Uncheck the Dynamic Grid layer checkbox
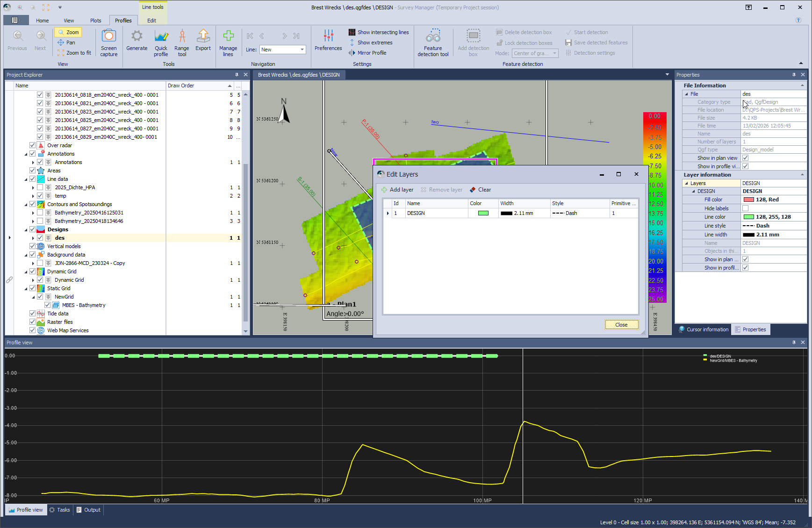Image resolution: width=812 pixels, height=528 pixels. [40, 280]
